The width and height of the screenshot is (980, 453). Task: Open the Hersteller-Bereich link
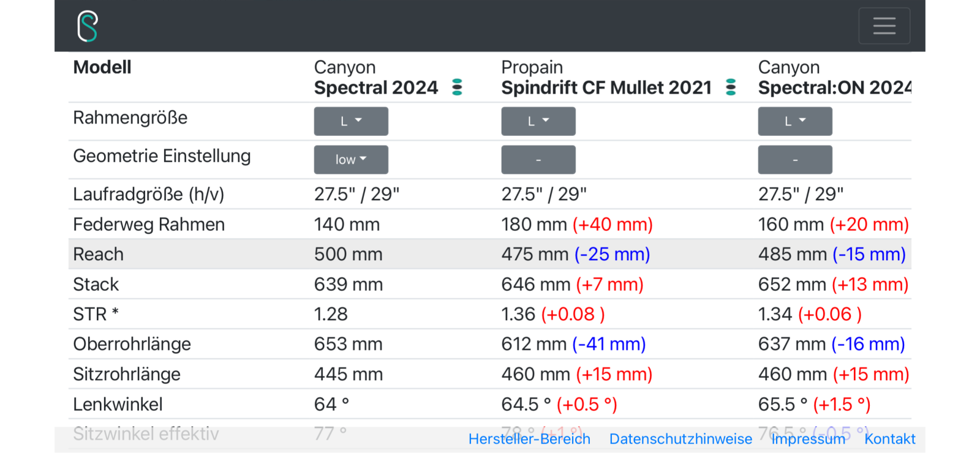click(x=529, y=439)
